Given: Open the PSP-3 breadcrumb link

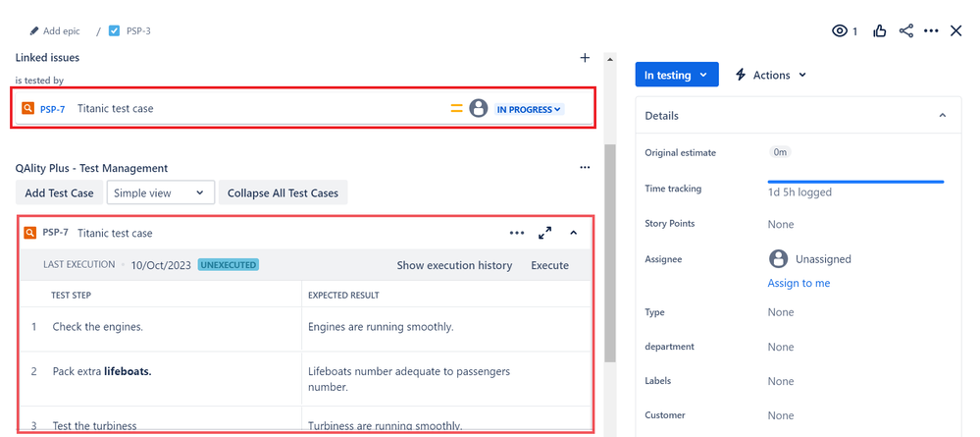Looking at the screenshot, I should tap(138, 30).
